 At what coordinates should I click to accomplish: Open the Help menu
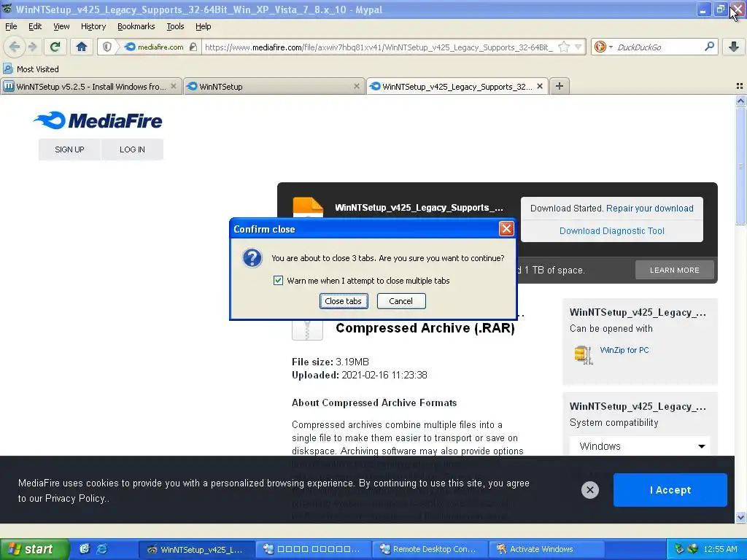pyautogui.click(x=203, y=26)
